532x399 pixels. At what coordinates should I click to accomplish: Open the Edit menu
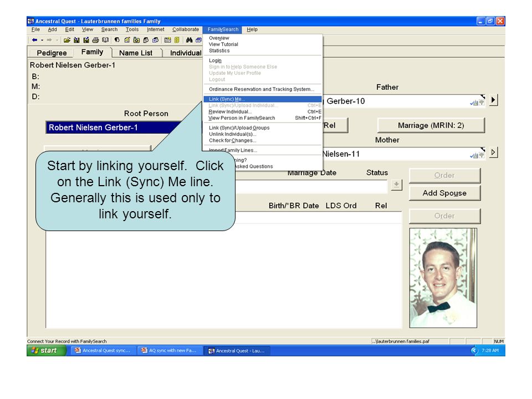(x=70, y=29)
